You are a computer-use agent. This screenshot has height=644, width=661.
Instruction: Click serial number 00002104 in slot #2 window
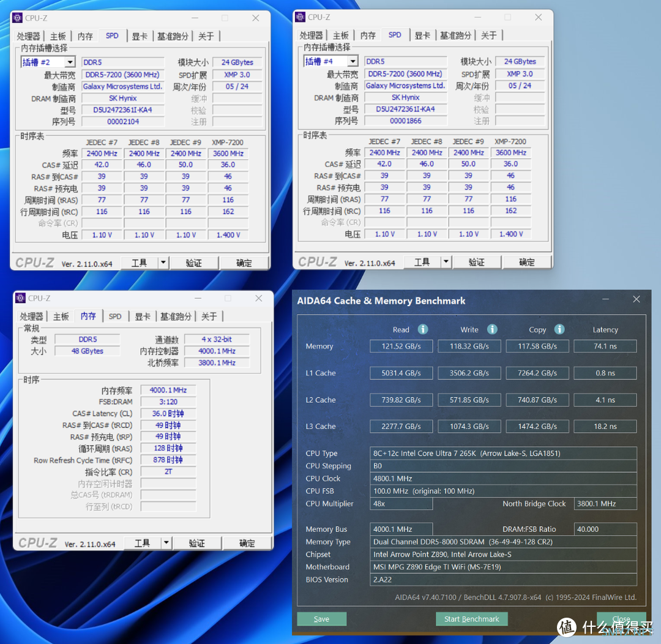(x=122, y=121)
